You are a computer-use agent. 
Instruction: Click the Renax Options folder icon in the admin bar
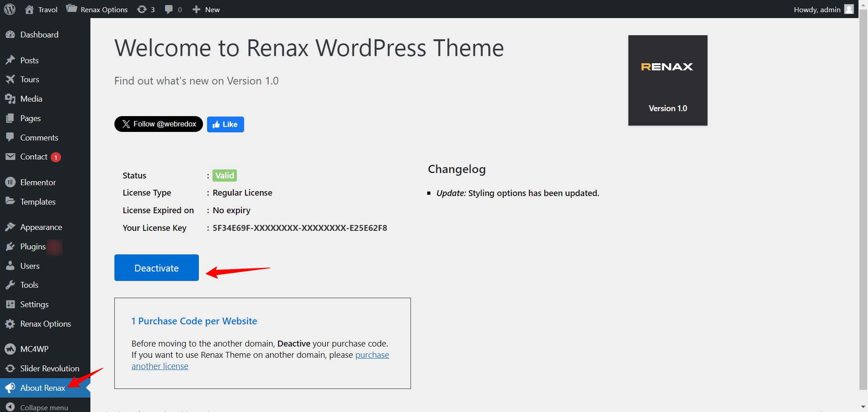(x=71, y=9)
